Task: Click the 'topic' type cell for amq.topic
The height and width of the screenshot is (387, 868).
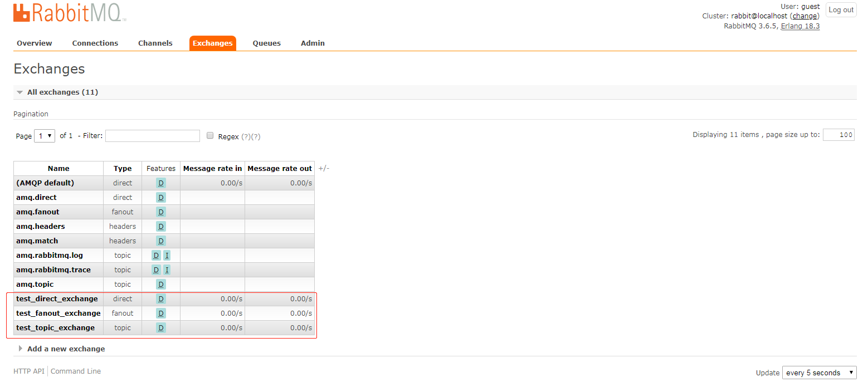Action: click(x=123, y=285)
